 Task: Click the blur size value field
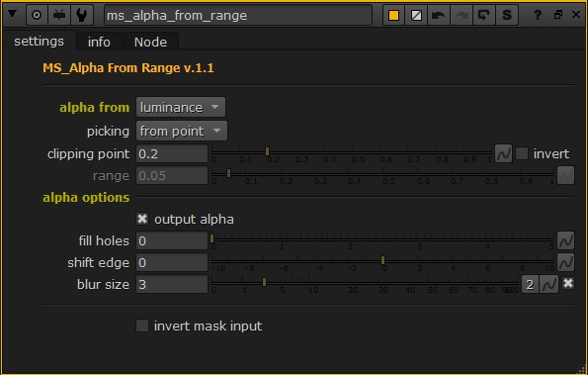pos(172,284)
